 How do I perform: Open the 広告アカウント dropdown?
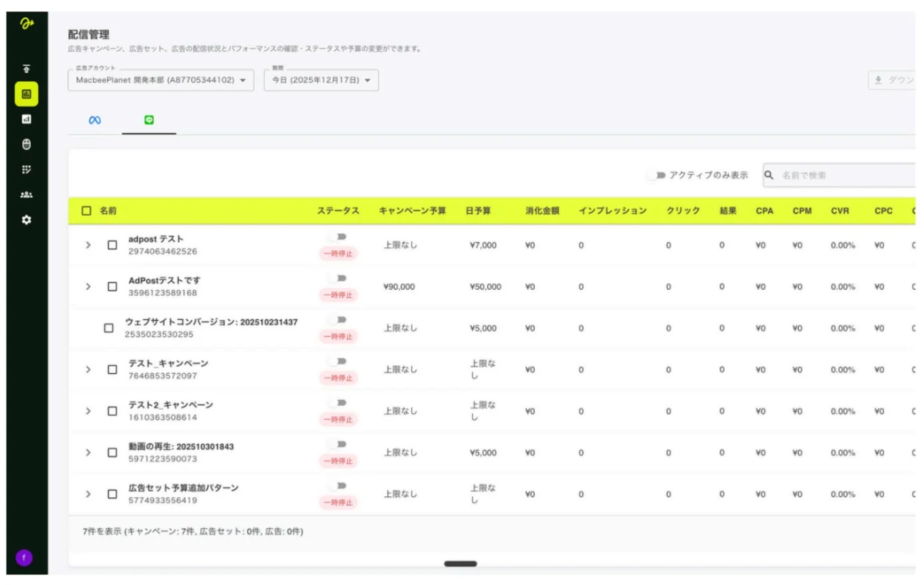pyautogui.click(x=160, y=79)
